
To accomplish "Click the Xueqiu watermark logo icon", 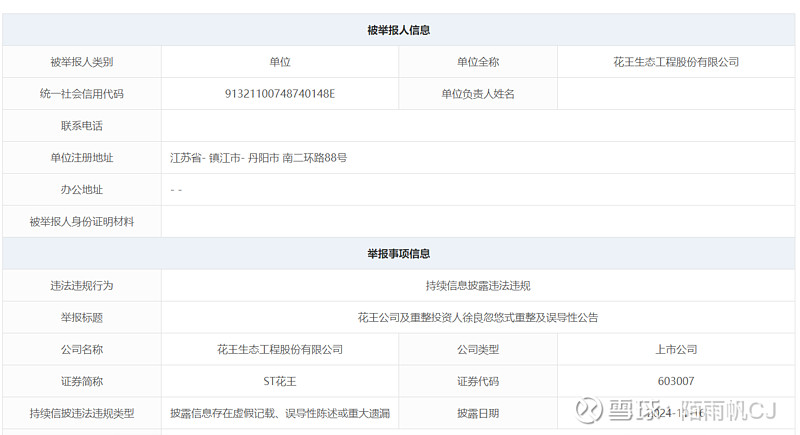I will [x=589, y=411].
